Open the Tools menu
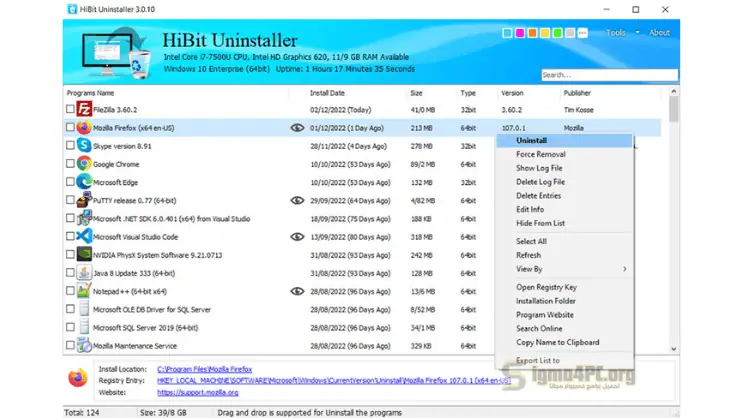The width and height of the screenshot is (743, 418). (x=616, y=32)
